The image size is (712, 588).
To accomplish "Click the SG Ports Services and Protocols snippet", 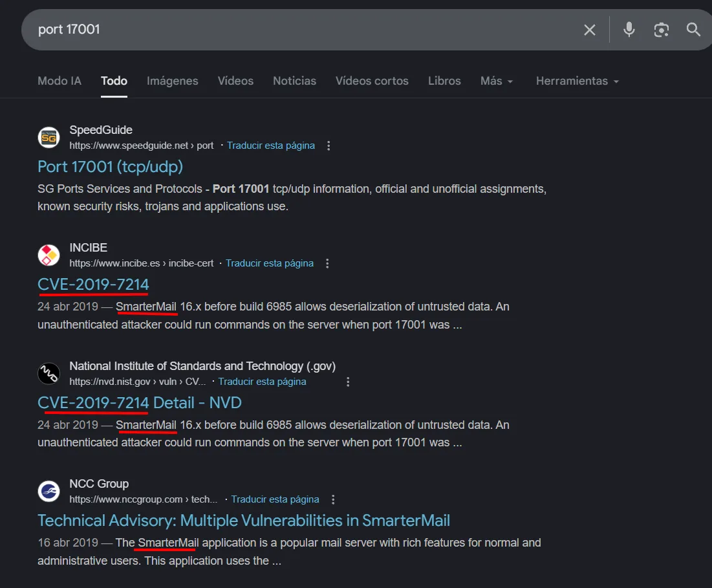I will point(292,197).
